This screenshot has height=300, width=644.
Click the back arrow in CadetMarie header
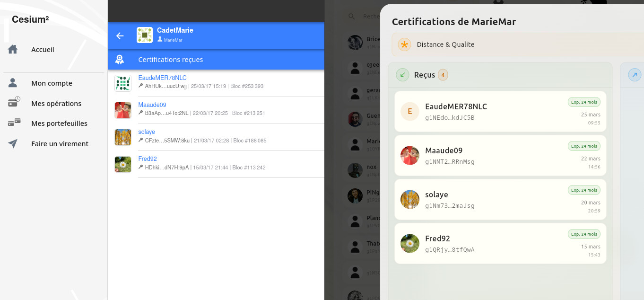point(120,36)
